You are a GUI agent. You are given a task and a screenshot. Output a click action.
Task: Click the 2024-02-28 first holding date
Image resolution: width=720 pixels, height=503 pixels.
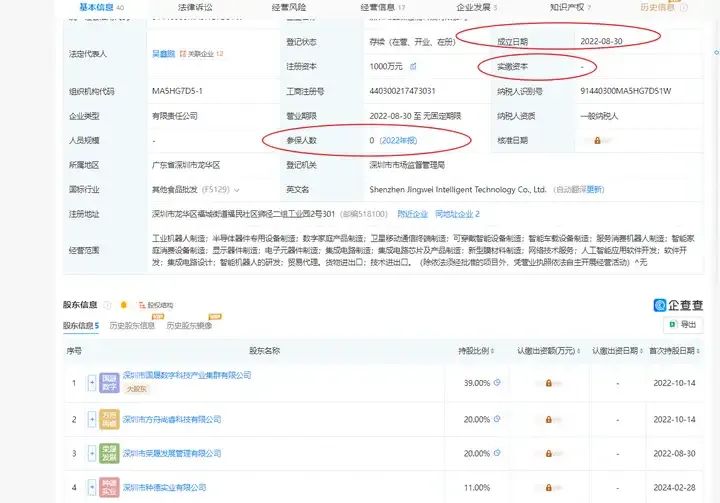pyautogui.click(x=674, y=487)
